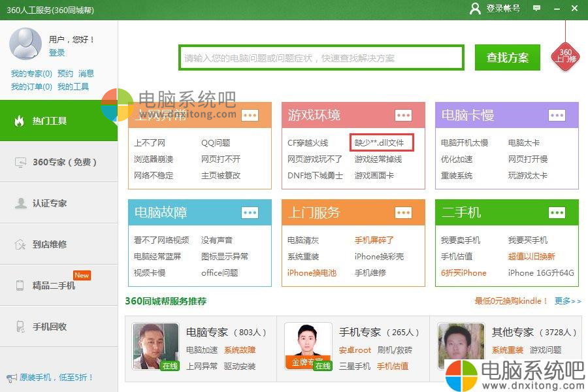Select 电脑清灰 service link
This screenshot has width=588, height=392.
pyautogui.click(x=303, y=240)
